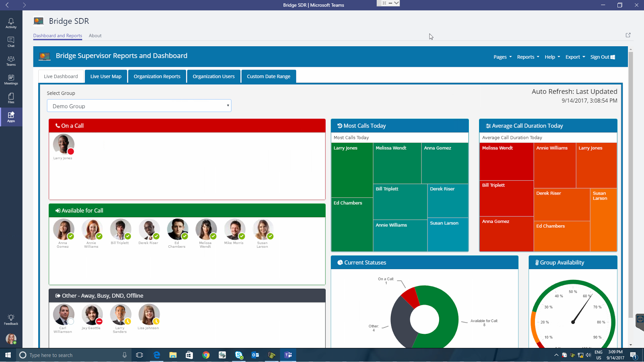Click Anna Gomez avatar in Available for Call
This screenshot has width=644, height=362.
(x=64, y=229)
